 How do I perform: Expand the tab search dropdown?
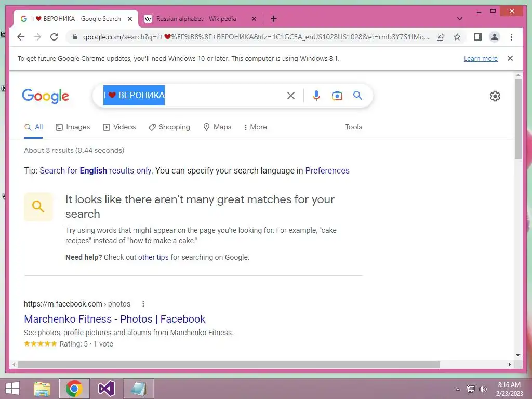coord(460,19)
